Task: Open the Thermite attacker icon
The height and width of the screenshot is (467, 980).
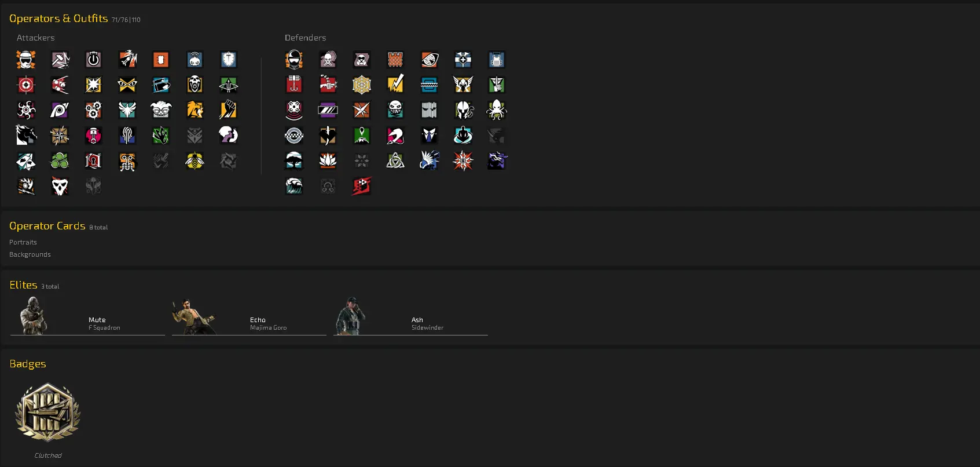Action: (161, 59)
